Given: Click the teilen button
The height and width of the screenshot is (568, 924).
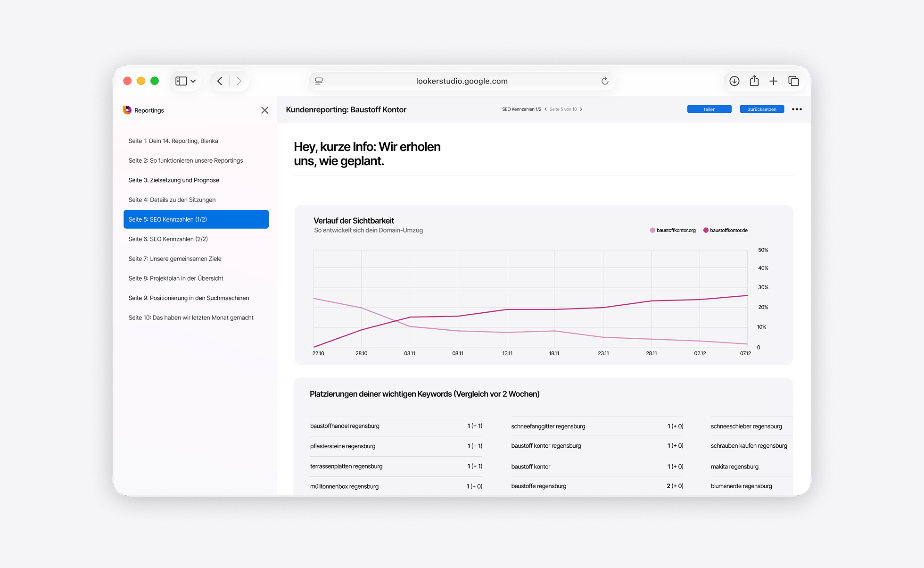Looking at the screenshot, I should (x=709, y=109).
